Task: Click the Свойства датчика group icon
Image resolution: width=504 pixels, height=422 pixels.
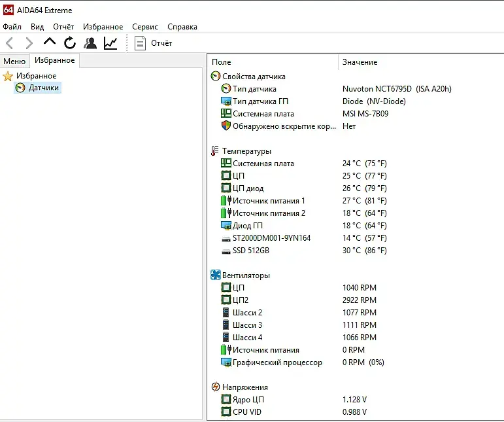Action: [x=215, y=77]
